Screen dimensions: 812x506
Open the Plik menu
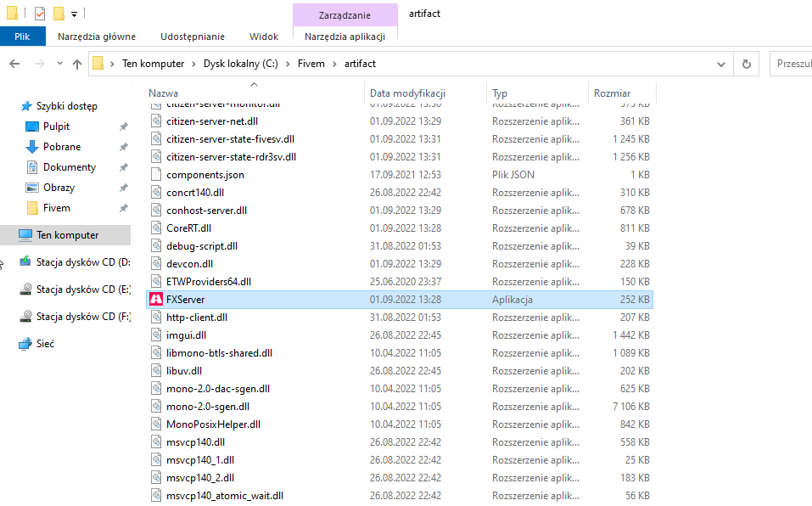pyautogui.click(x=22, y=36)
